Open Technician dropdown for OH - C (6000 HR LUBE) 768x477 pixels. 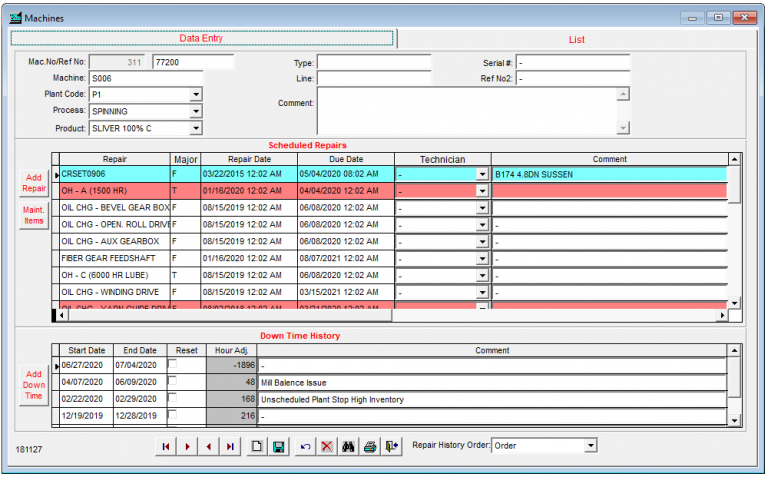(482, 275)
